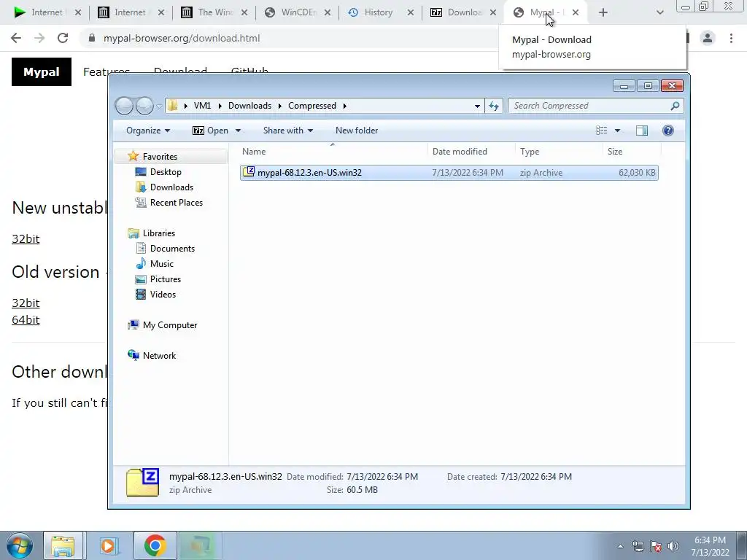The width and height of the screenshot is (747, 560).
Task: Open Explorer recent pages dropdown arrow
Action: [160, 106]
